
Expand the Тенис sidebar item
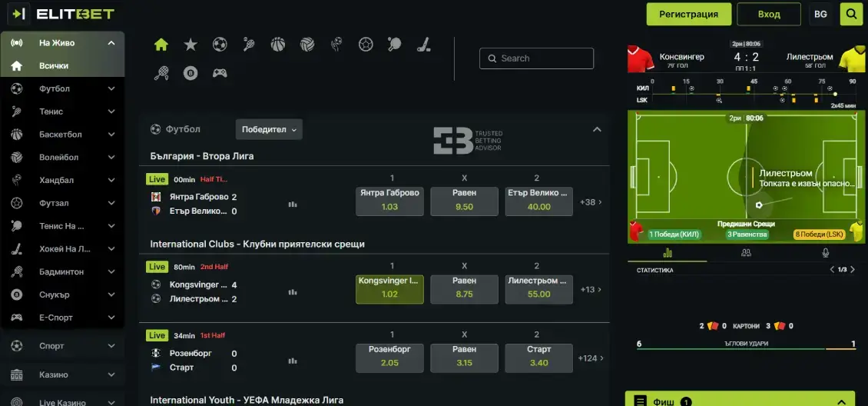111,111
